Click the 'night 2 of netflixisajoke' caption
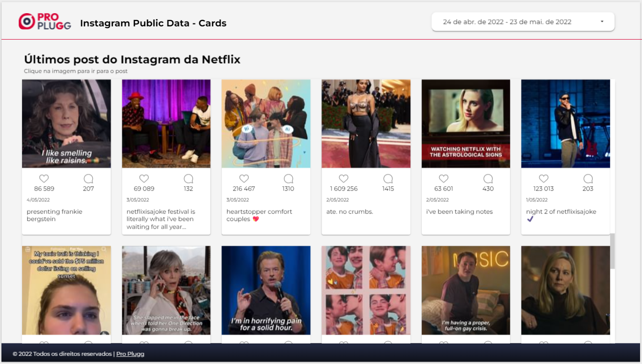Viewport: 642px width, 364px height. pos(561,215)
